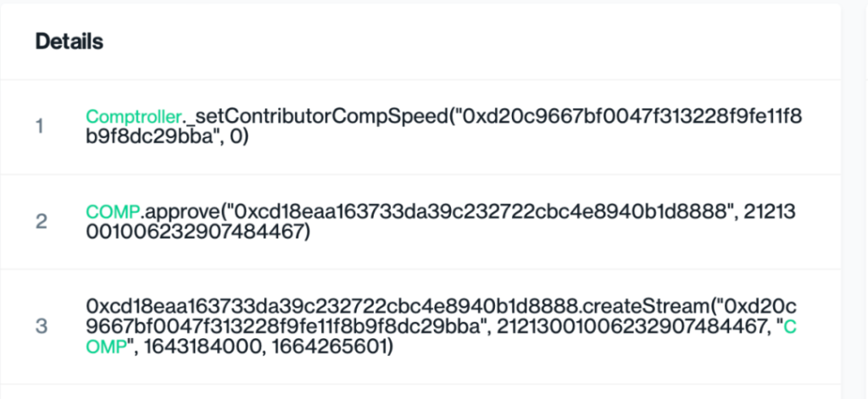Click the .approve function name
868x399 pixels.
tap(182, 212)
